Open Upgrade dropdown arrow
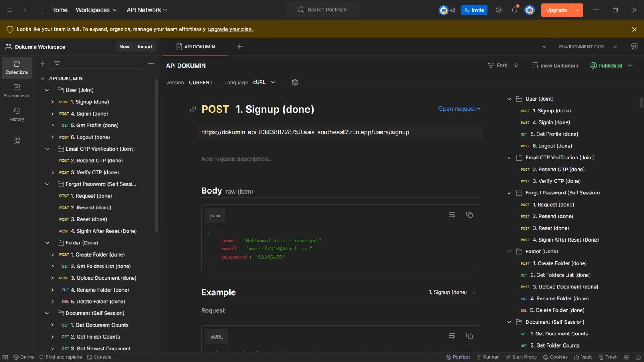Image resolution: width=644 pixels, height=362 pixels. click(578, 10)
